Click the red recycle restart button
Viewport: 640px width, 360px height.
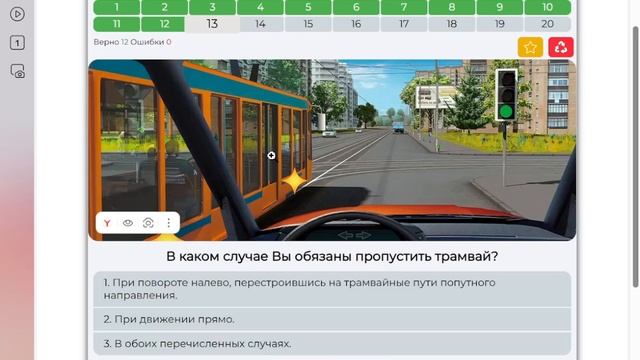(561, 47)
